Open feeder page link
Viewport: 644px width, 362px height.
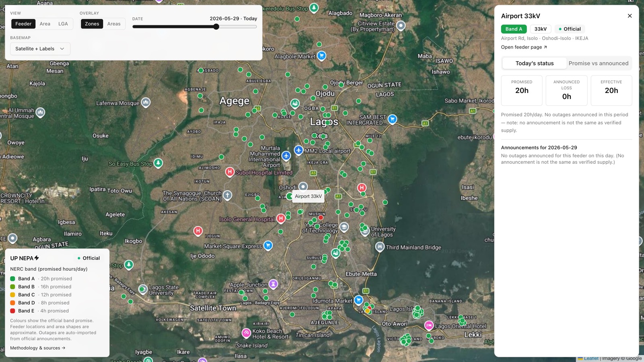(x=524, y=47)
